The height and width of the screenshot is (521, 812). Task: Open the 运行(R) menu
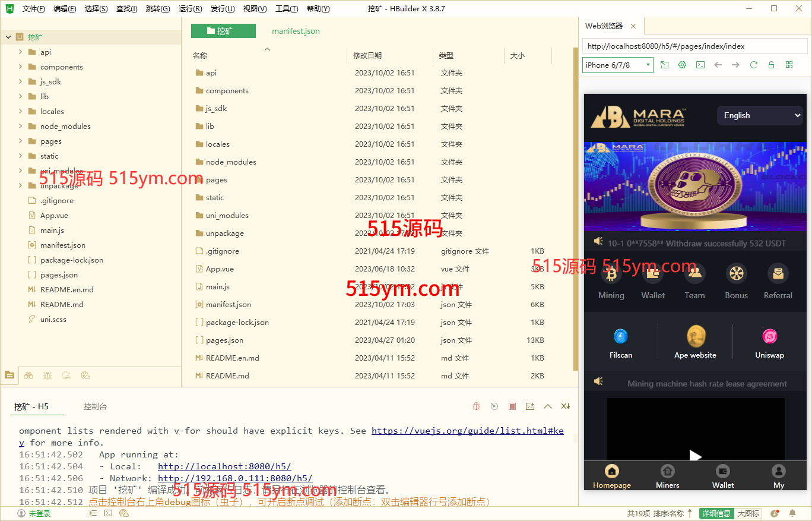coord(189,9)
